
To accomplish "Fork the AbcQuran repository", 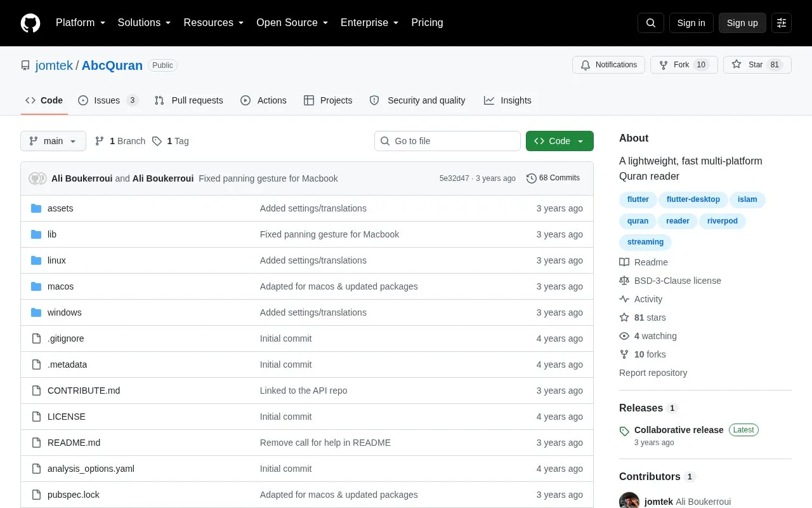I will (x=684, y=65).
